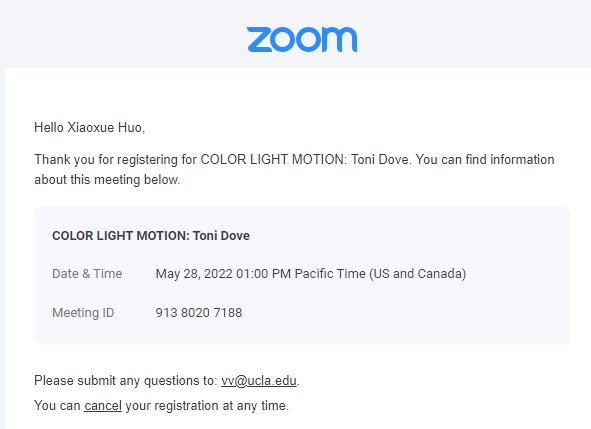The image size is (591, 429).
Task: Click the Zoom logo in the header
Action: point(302,39)
